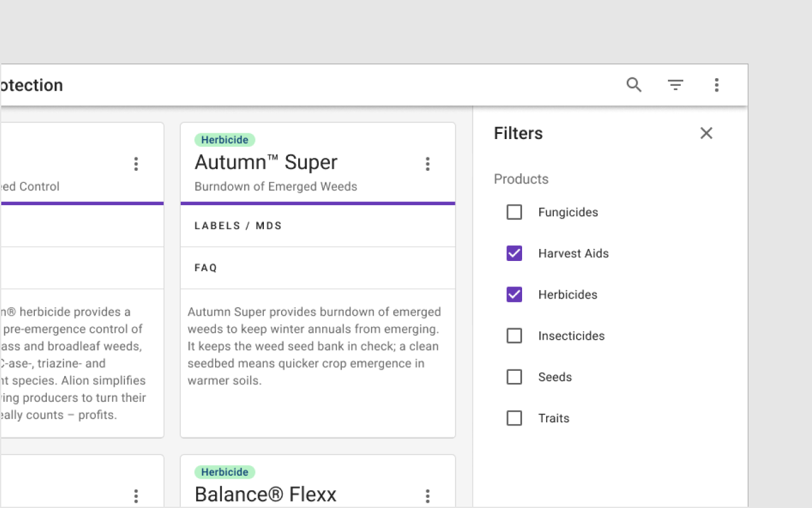The width and height of the screenshot is (812, 508).
Task: Enable the Fungicides filter checkbox
Action: tap(514, 212)
